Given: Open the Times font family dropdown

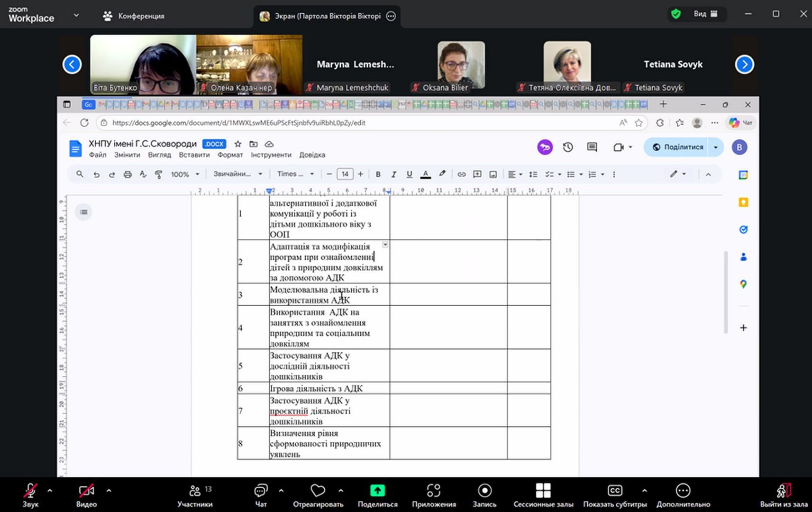Looking at the screenshot, I should [296, 174].
